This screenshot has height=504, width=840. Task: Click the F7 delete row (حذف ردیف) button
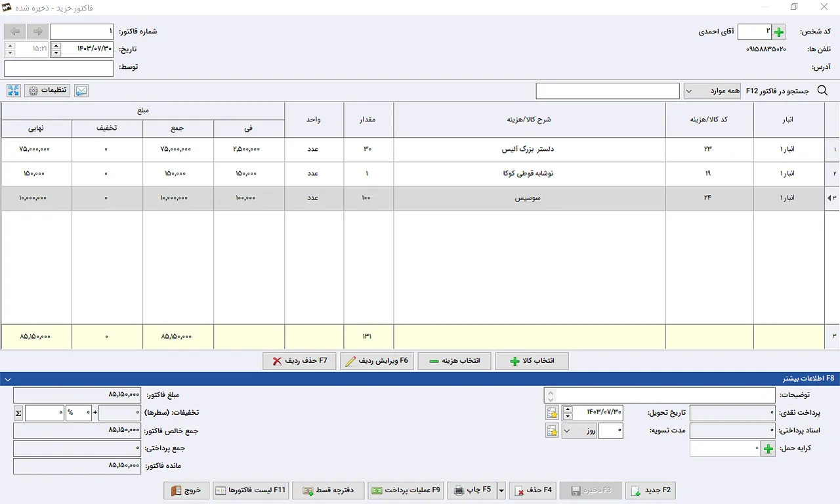(x=299, y=361)
